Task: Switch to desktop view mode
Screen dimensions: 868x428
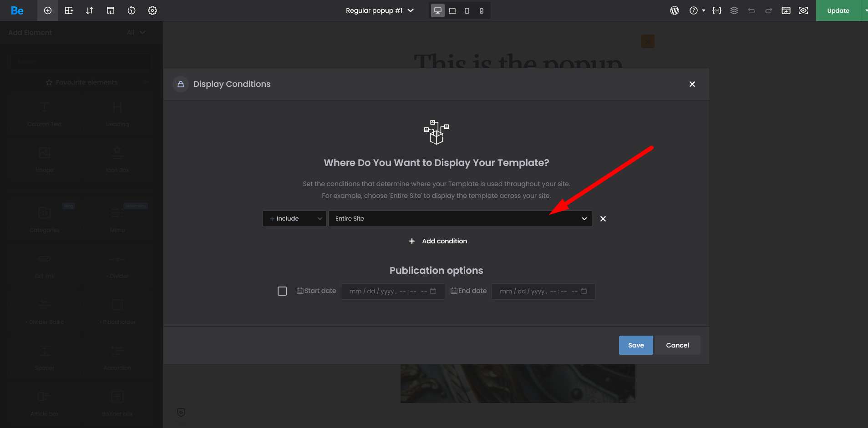Action: 438,10
